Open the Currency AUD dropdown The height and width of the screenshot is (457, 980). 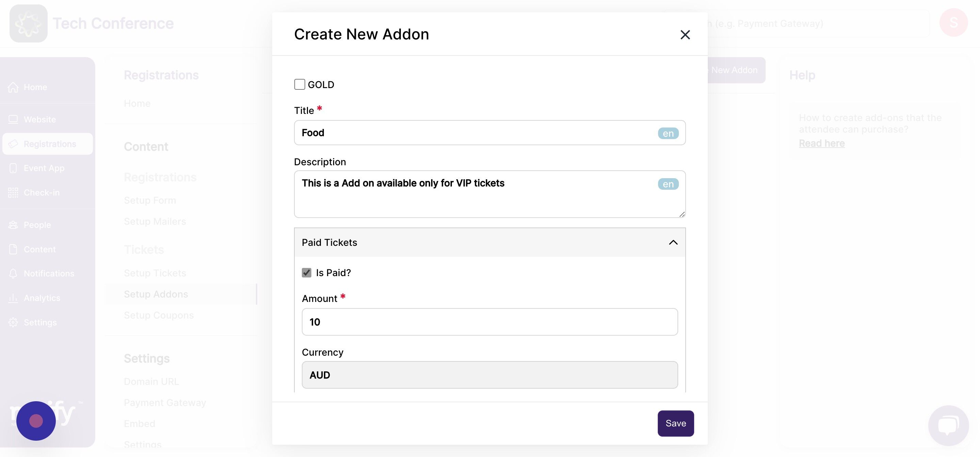490,375
